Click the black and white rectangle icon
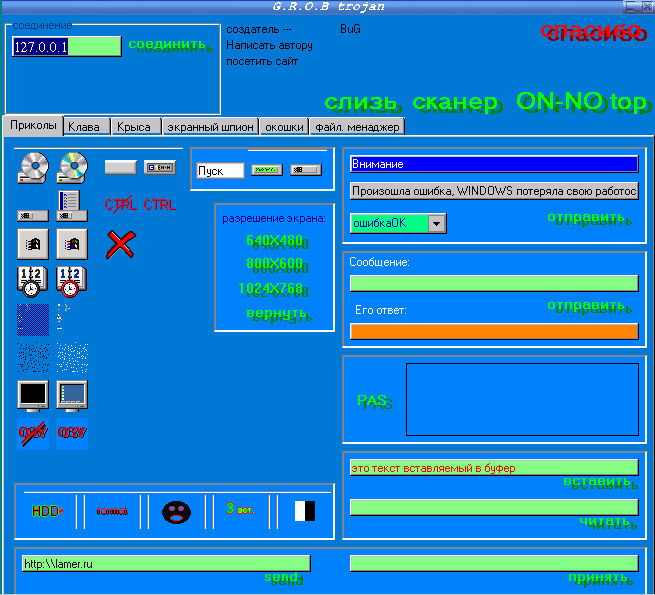The image size is (655, 595). (x=305, y=511)
